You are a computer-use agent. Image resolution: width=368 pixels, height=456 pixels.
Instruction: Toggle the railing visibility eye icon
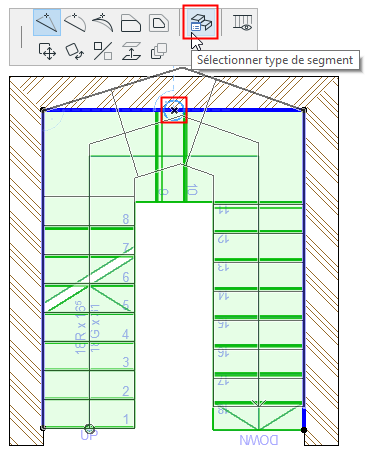coord(242,22)
